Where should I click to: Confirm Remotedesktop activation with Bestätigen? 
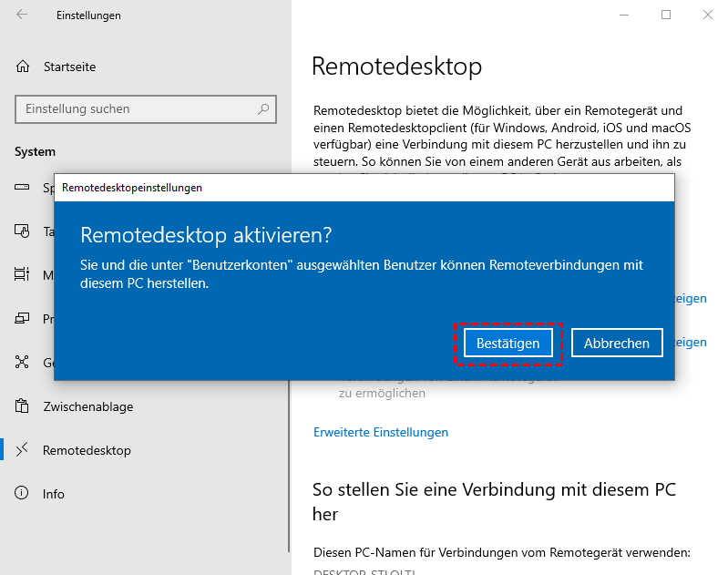[508, 344]
